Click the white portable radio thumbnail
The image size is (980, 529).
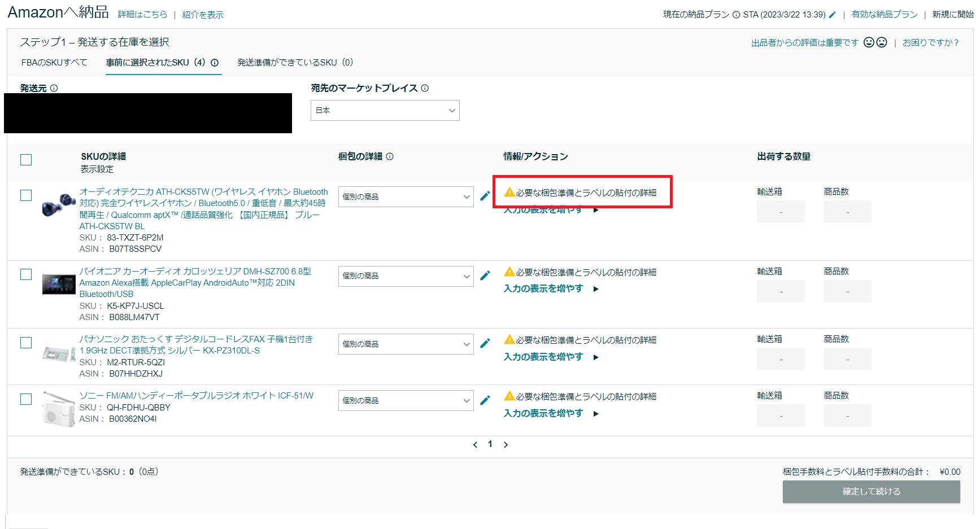click(x=59, y=410)
